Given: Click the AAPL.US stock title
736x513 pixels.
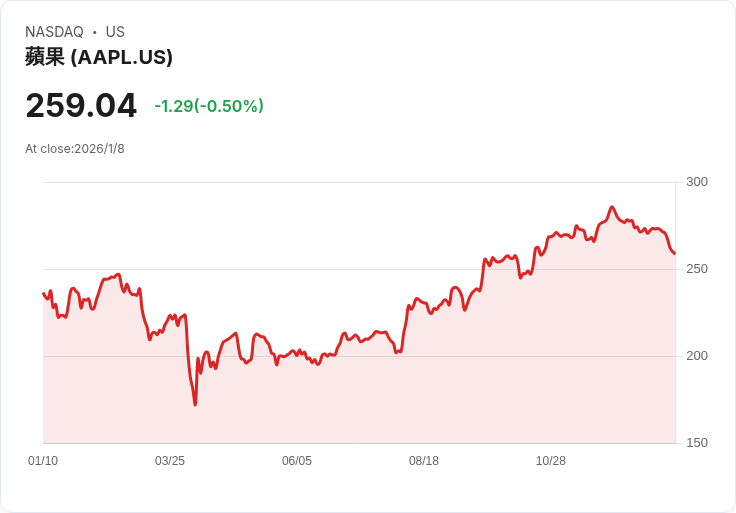Looking at the screenshot, I should (x=99, y=57).
